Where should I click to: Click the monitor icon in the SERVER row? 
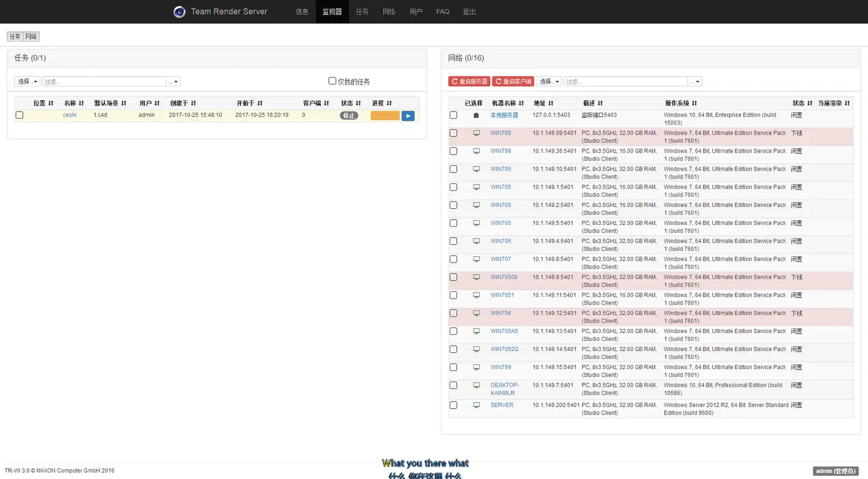pos(476,405)
